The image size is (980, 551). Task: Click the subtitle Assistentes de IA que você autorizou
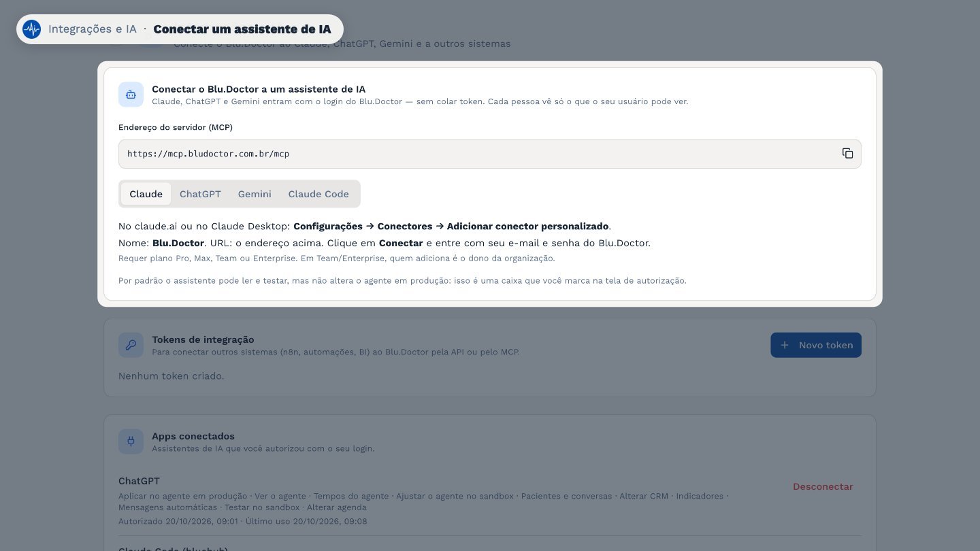click(x=263, y=448)
